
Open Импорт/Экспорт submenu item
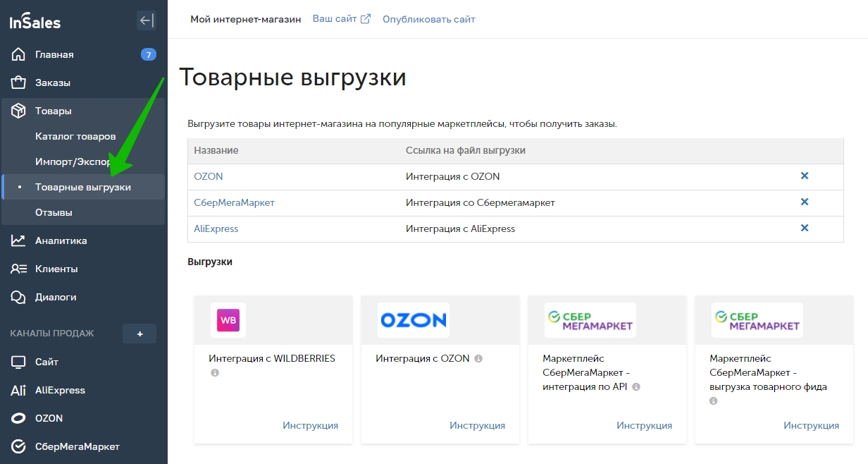75,161
